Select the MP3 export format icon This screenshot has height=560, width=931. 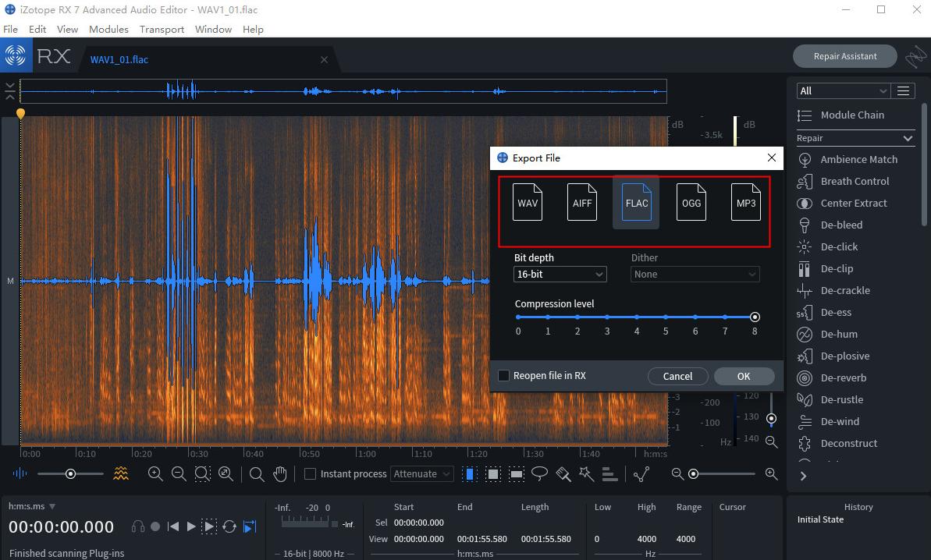coord(745,202)
